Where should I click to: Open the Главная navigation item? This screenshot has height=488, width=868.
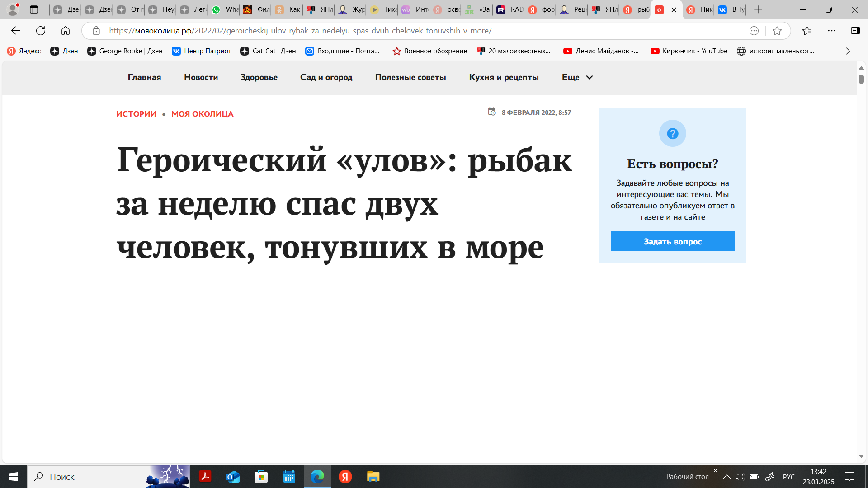[x=144, y=77]
